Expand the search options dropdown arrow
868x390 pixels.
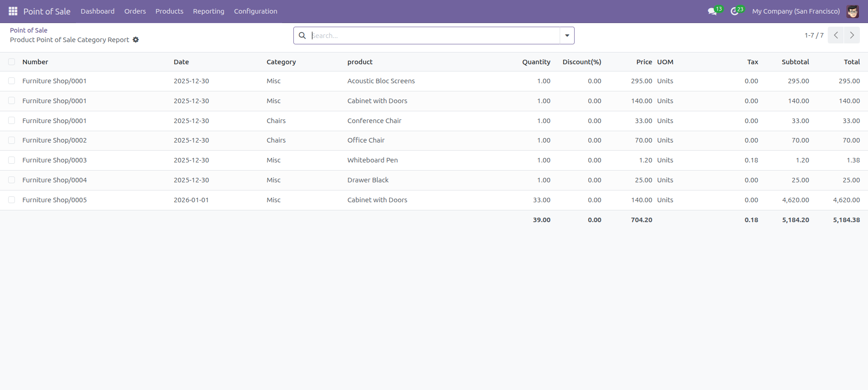567,35
